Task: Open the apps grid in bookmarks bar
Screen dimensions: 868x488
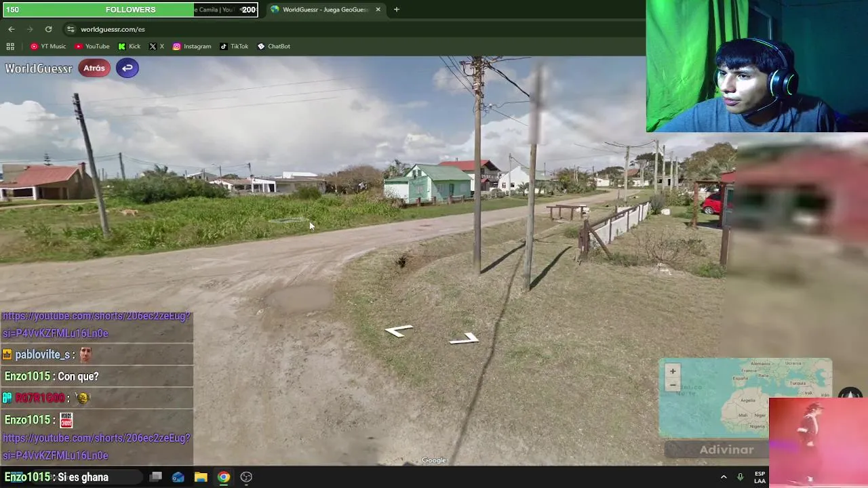Action: click(x=10, y=46)
